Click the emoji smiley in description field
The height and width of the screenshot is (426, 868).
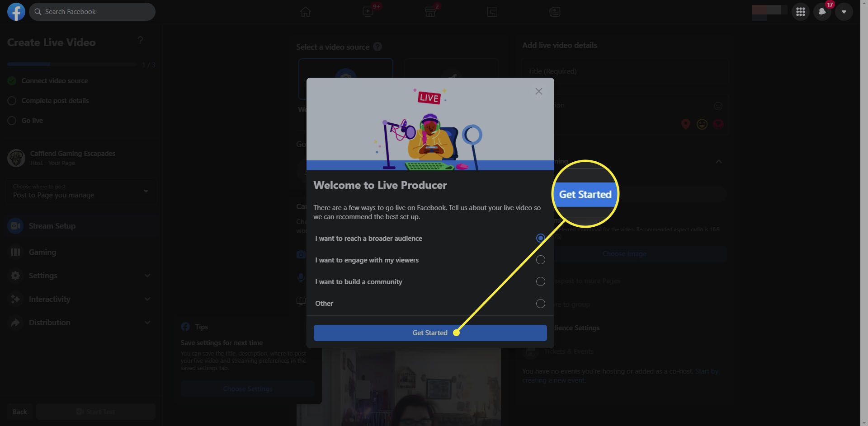(718, 106)
